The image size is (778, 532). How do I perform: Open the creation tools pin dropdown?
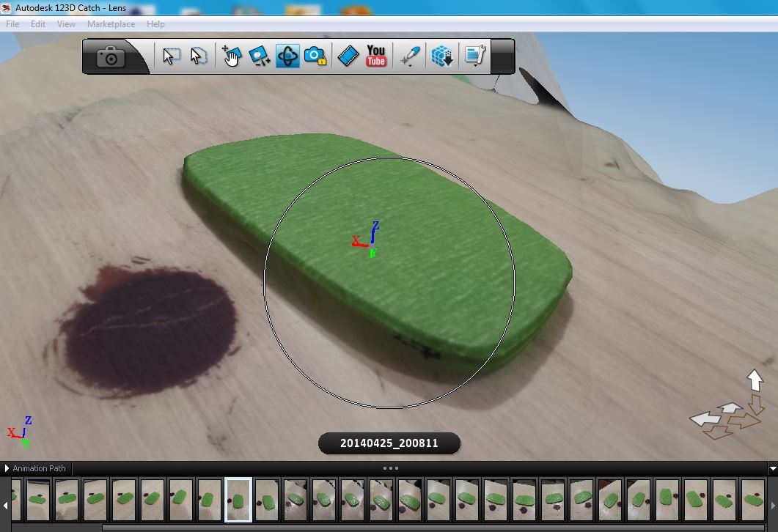(411, 56)
